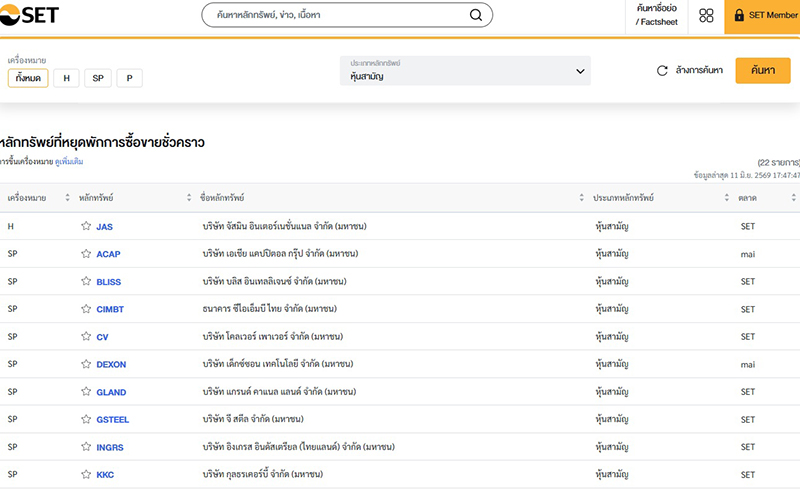Star the JAS security as favorite
The image size is (800, 489).
pyautogui.click(x=86, y=226)
